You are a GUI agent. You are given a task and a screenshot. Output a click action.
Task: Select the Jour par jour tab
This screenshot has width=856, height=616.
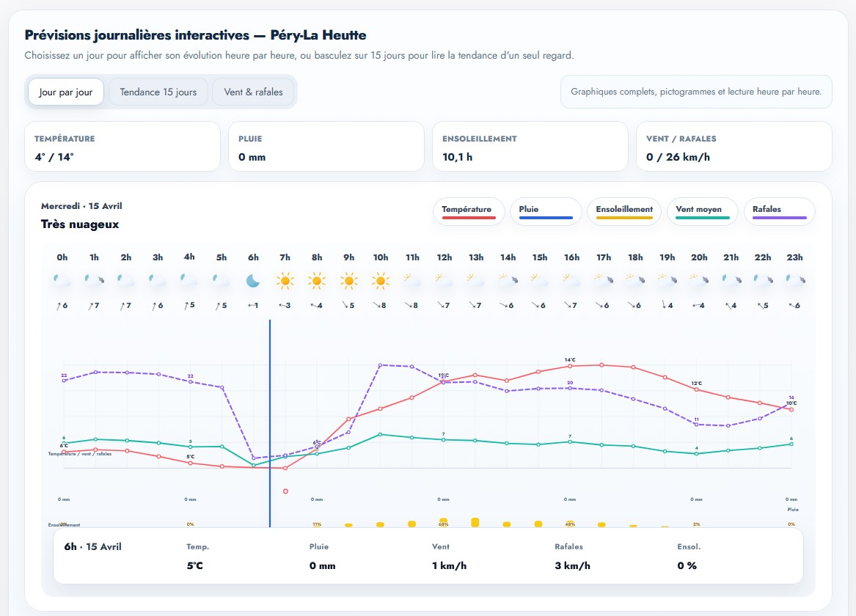tap(66, 92)
